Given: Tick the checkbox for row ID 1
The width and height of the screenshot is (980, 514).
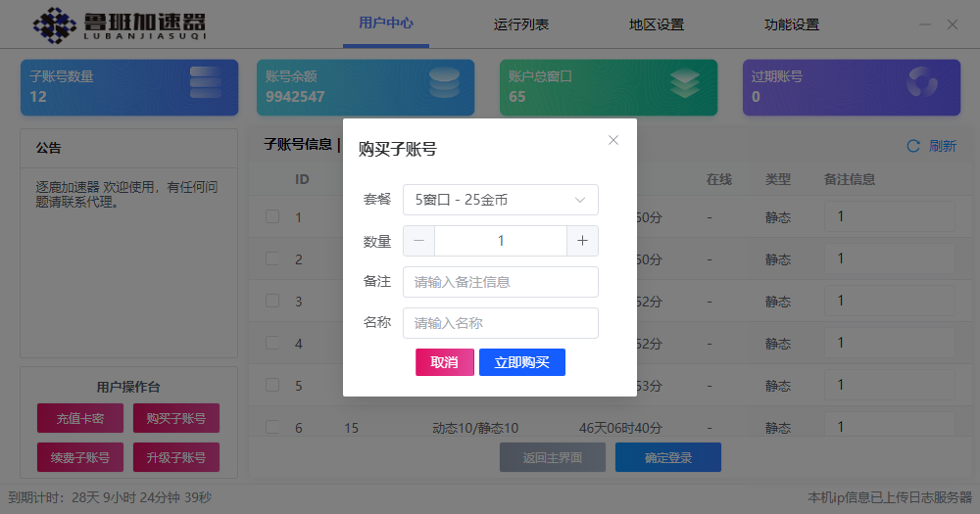Looking at the screenshot, I should (272, 216).
